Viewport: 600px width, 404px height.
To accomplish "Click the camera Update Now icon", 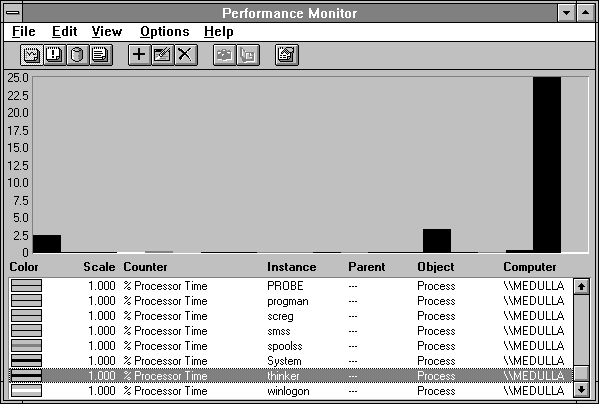I will (x=224, y=55).
